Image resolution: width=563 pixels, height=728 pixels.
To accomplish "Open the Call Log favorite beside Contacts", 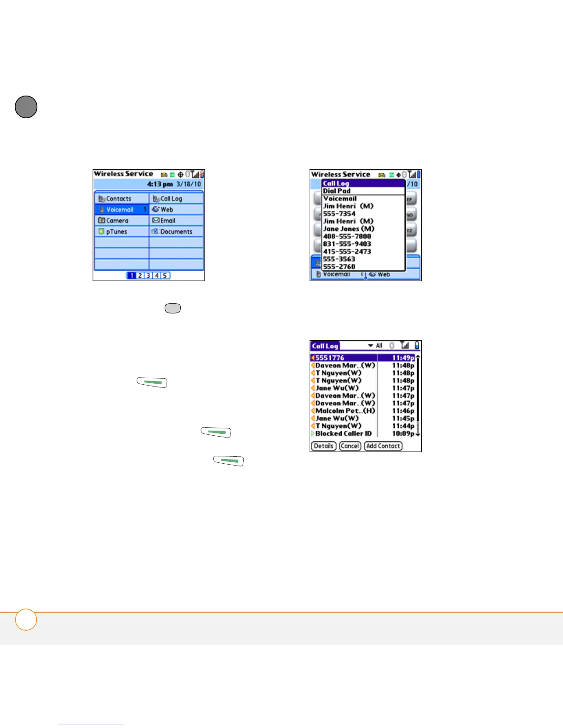I will click(x=177, y=199).
